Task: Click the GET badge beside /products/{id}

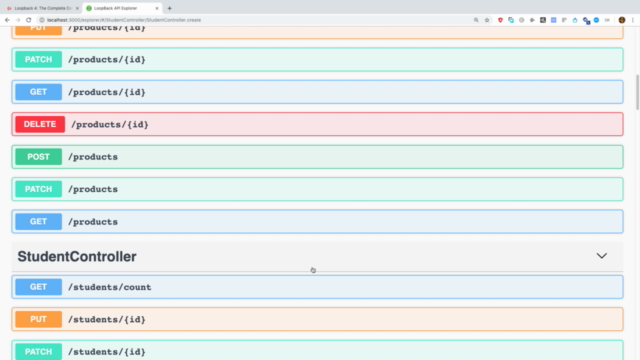Action: (x=38, y=92)
